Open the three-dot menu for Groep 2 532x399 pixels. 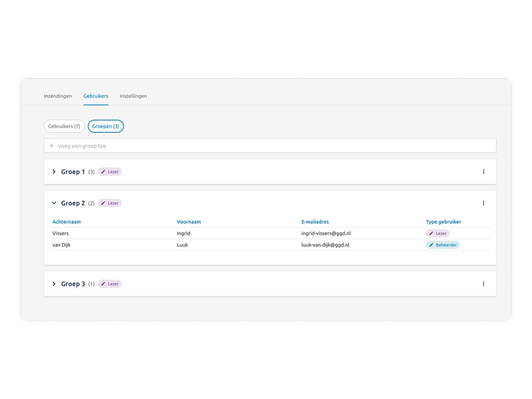pyautogui.click(x=484, y=203)
